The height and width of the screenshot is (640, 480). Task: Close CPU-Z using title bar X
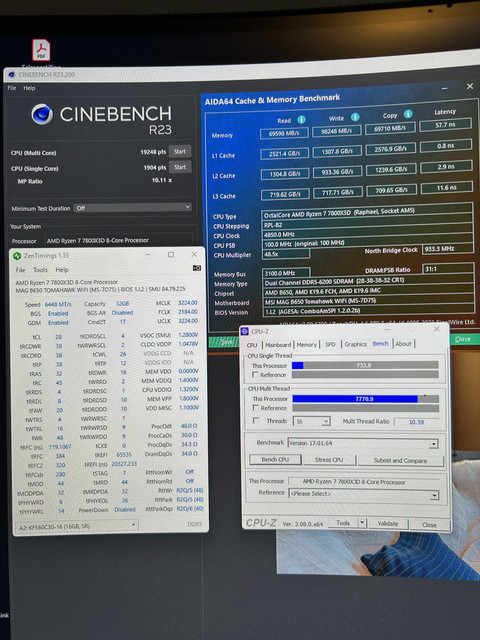point(436,329)
